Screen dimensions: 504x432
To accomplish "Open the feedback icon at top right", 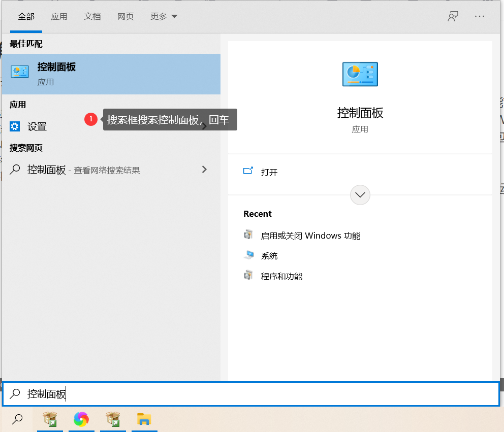I will tap(452, 16).
